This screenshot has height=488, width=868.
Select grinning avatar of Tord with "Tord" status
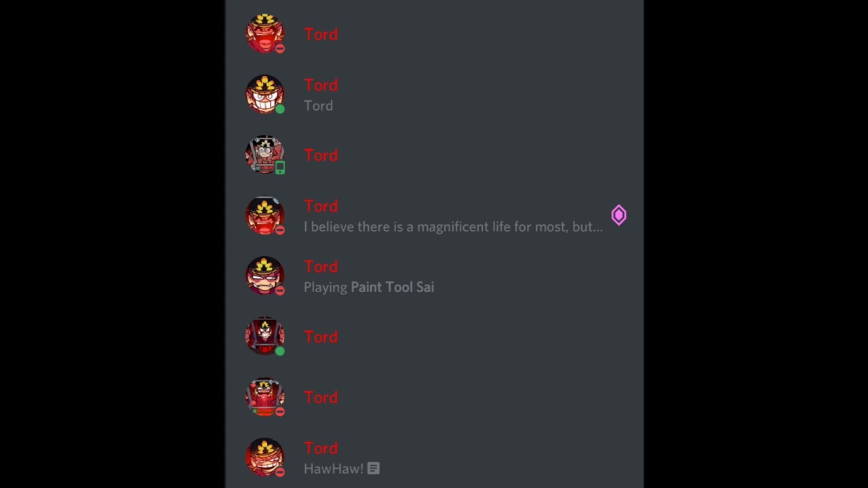265,94
